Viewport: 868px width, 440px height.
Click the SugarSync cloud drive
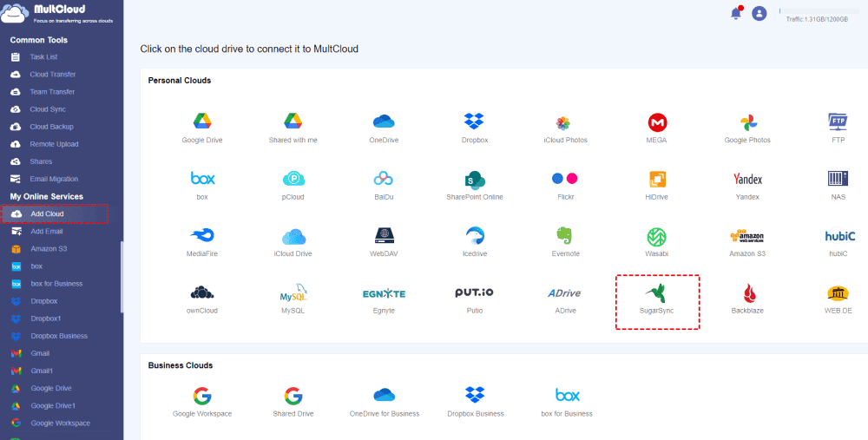[657, 302]
